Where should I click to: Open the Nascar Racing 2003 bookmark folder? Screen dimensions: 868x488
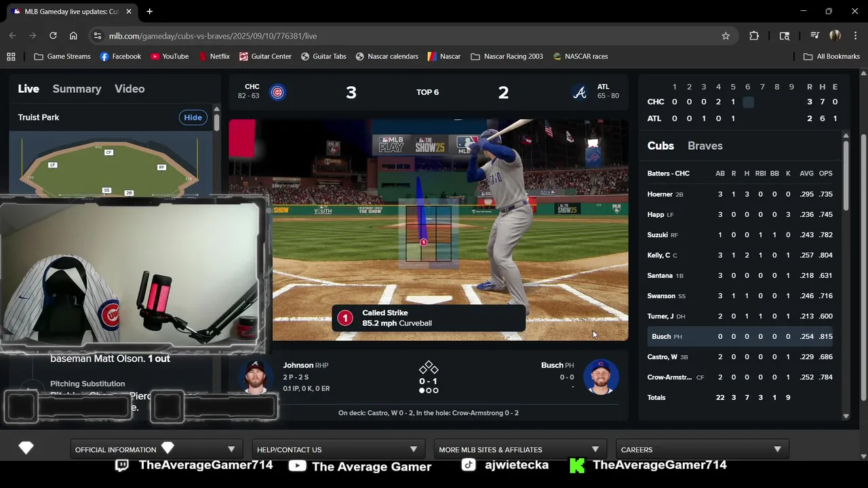(x=507, y=56)
